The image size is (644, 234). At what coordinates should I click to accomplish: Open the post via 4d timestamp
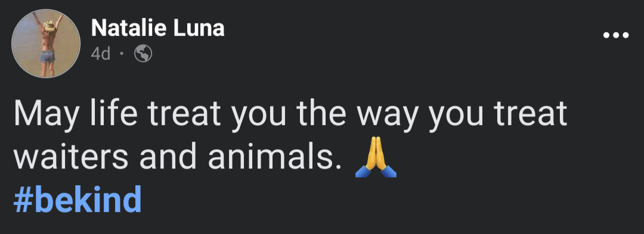tap(101, 54)
